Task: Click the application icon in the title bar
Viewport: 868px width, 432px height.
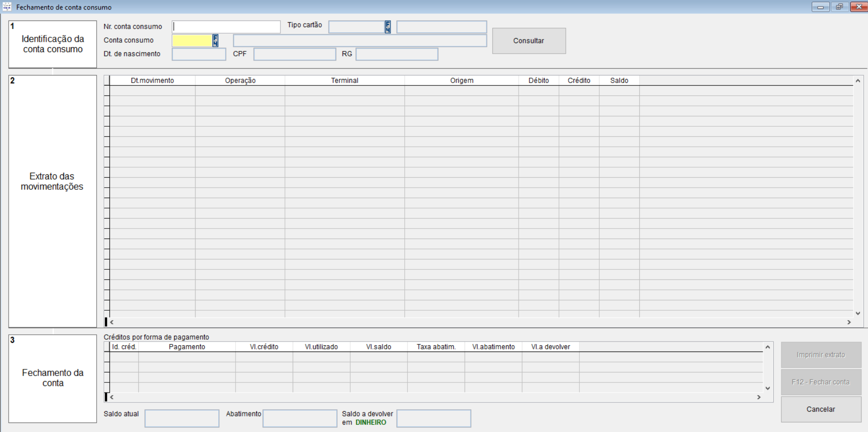Action: pyautogui.click(x=7, y=7)
